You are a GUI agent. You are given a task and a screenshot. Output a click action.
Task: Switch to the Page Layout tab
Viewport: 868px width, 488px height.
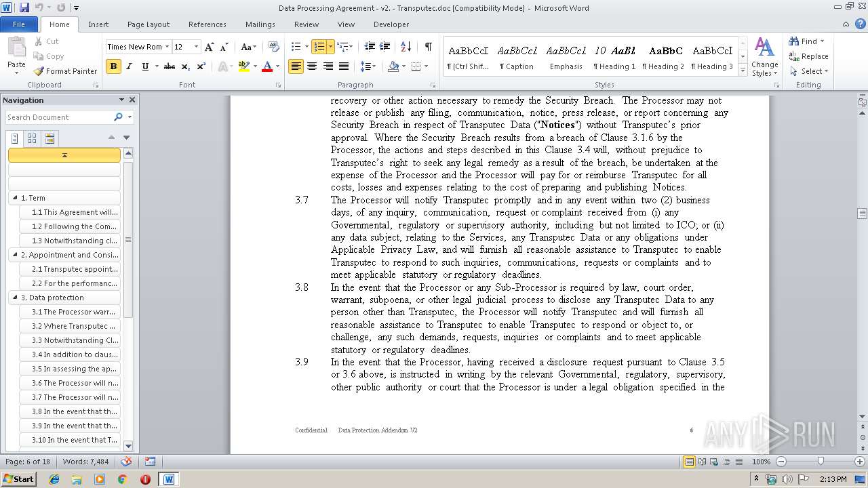(149, 24)
